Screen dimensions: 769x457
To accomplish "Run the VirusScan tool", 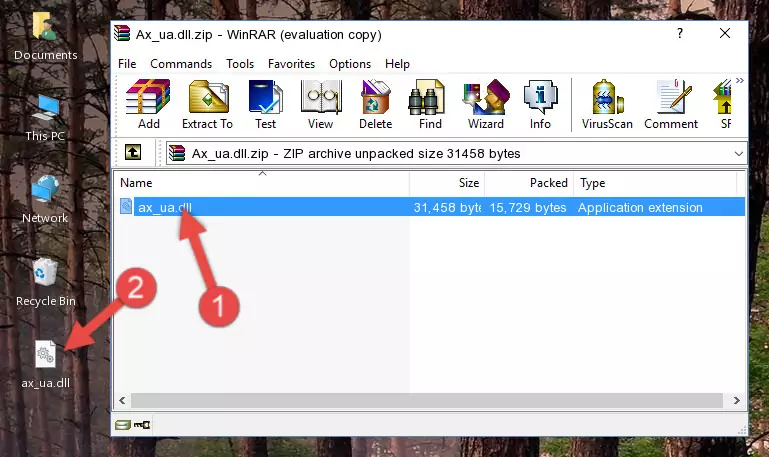I will pyautogui.click(x=607, y=104).
